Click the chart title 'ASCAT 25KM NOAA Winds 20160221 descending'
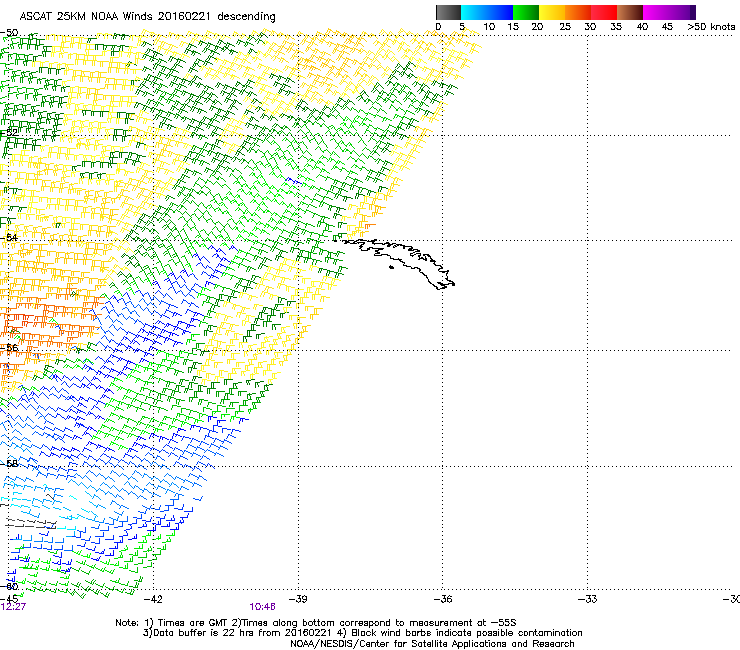This screenshot has height=650, width=740. click(x=147, y=16)
